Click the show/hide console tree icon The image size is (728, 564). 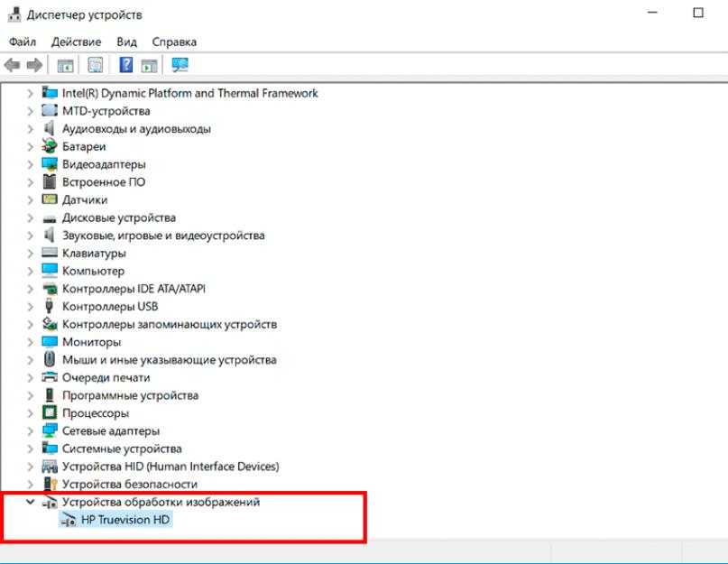point(66,65)
